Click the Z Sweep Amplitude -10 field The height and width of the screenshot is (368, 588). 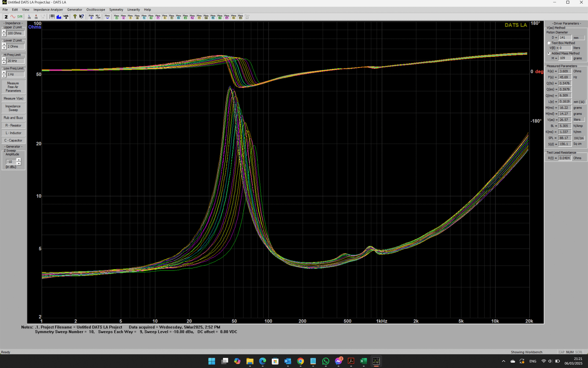coord(11,162)
